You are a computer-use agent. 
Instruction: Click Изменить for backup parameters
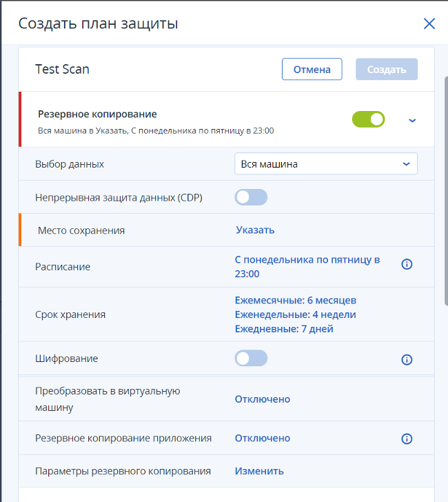pos(259,472)
